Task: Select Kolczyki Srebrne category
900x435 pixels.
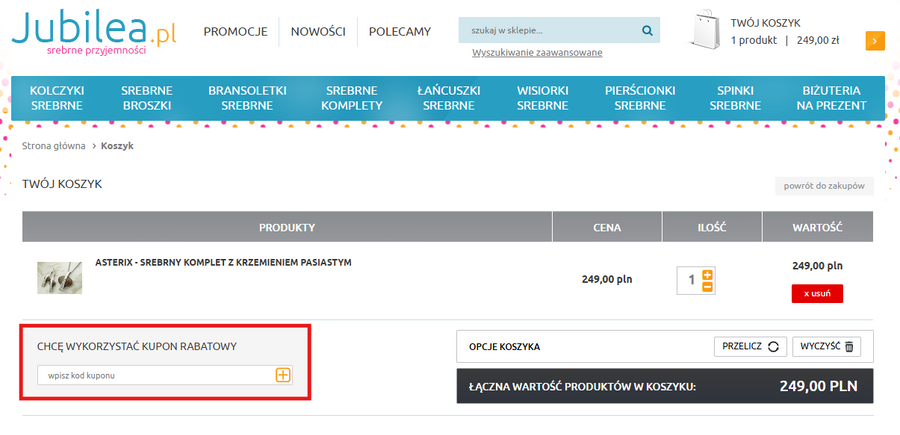Action: tap(57, 97)
